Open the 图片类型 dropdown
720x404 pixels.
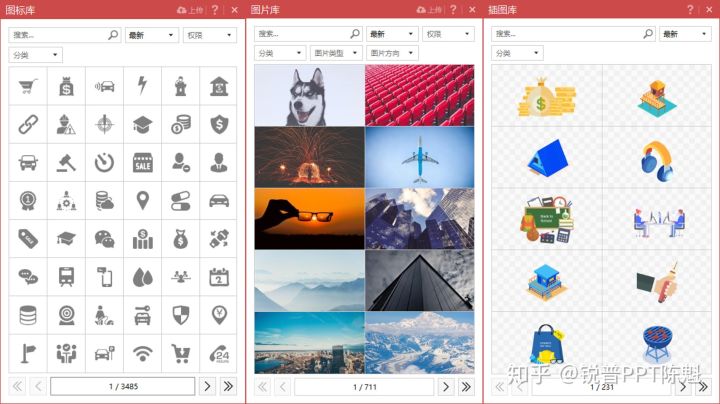tap(335, 53)
